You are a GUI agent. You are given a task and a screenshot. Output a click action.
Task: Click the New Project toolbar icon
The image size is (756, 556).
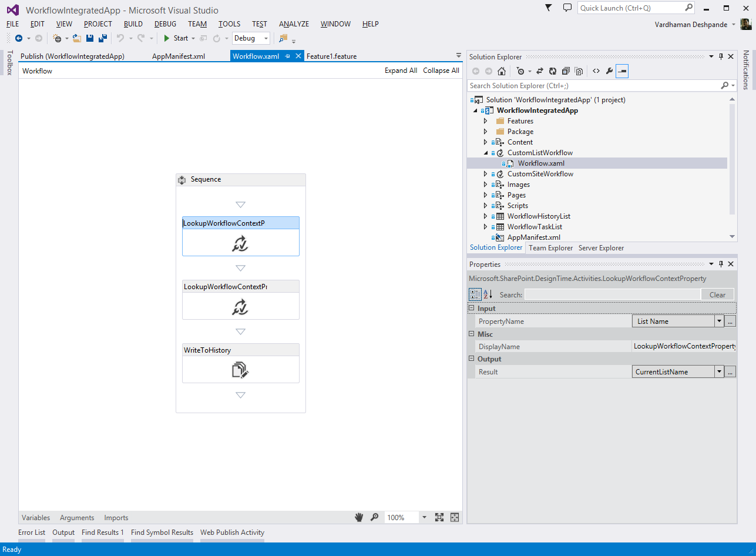pyautogui.click(x=57, y=38)
